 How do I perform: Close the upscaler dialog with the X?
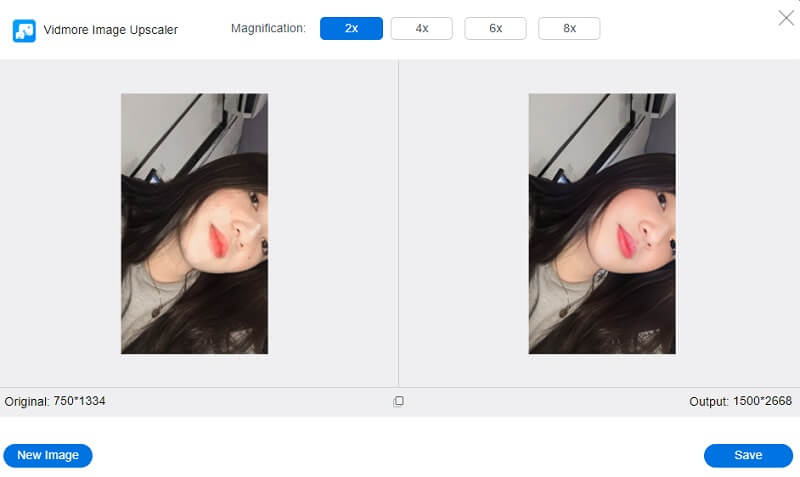786,17
